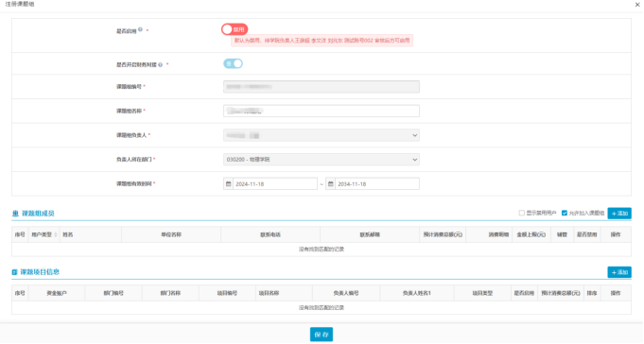Open the start date calendar icon
The height and width of the screenshot is (344, 644).
click(228, 184)
